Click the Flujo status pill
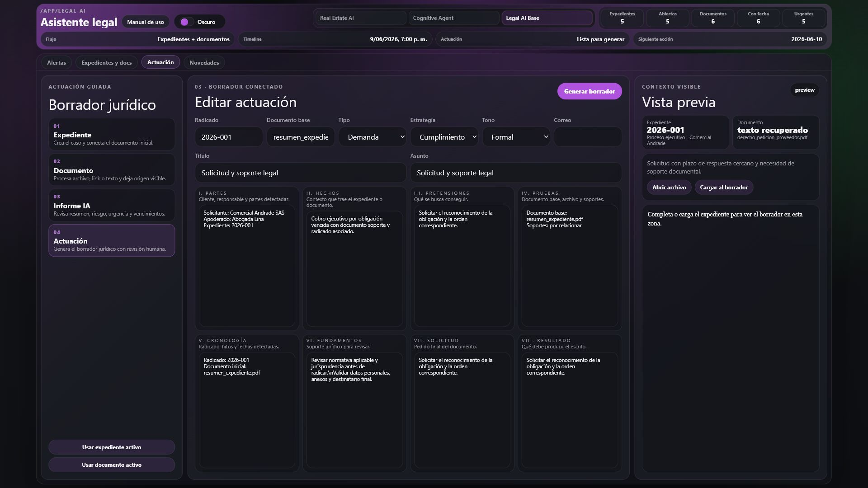This screenshot has width=868, height=488. 138,39
